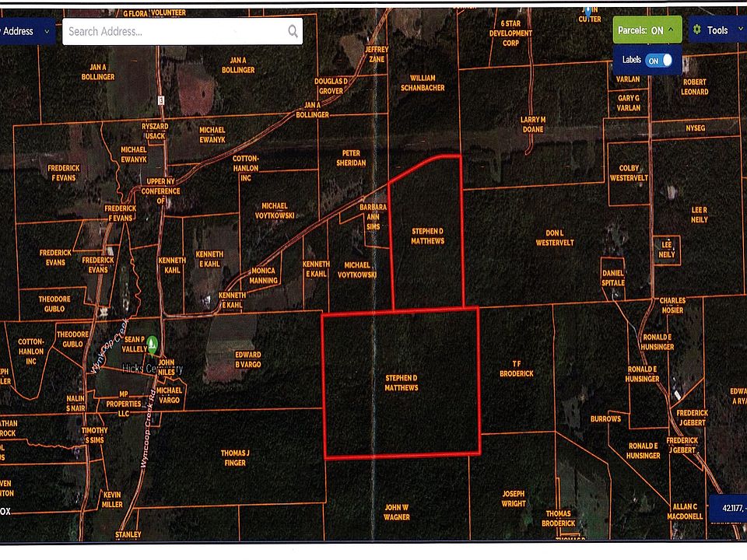Select the T F Broderick parcel
747x560 pixels.
[517, 369]
